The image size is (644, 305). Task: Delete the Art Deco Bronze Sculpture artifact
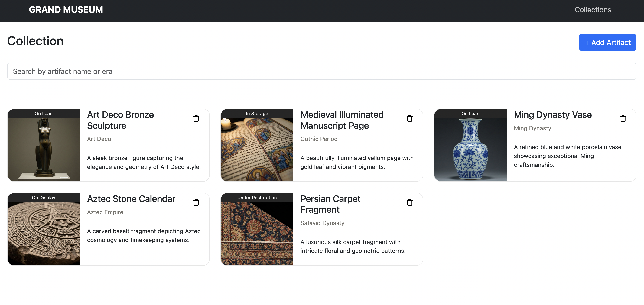point(196,118)
